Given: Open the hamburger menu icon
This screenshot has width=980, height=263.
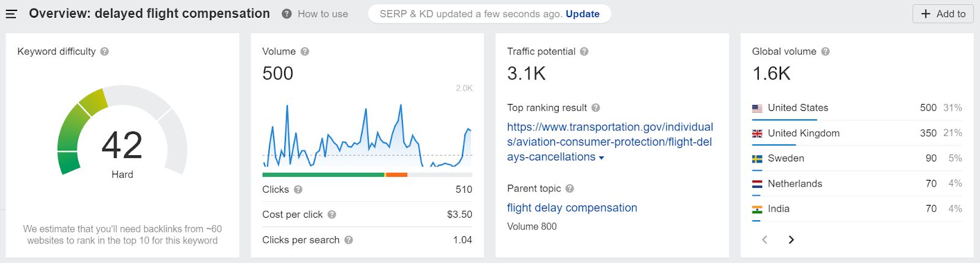Looking at the screenshot, I should click(x=11, y=14).
